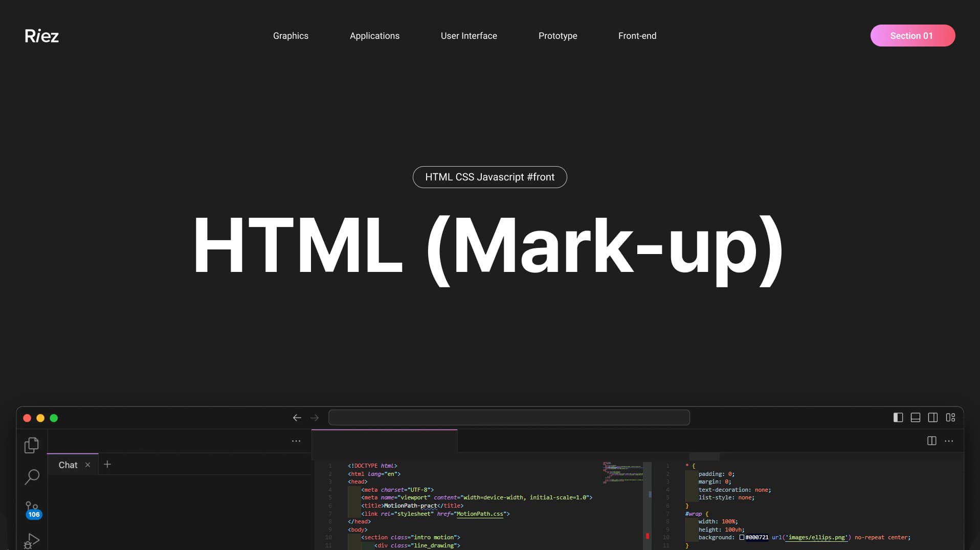
Task: Click the #000721 color swatch in CSS
Action: point(742,537)
